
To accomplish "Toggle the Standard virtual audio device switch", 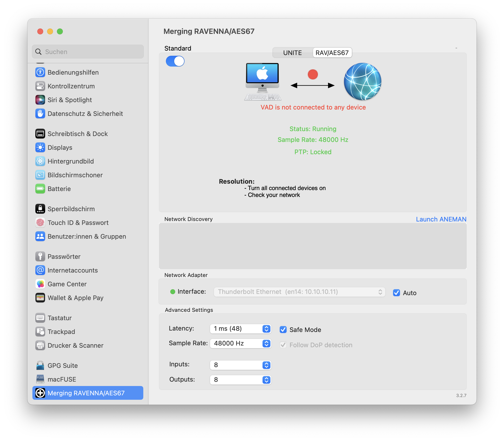I will click(x=175, y=61).
